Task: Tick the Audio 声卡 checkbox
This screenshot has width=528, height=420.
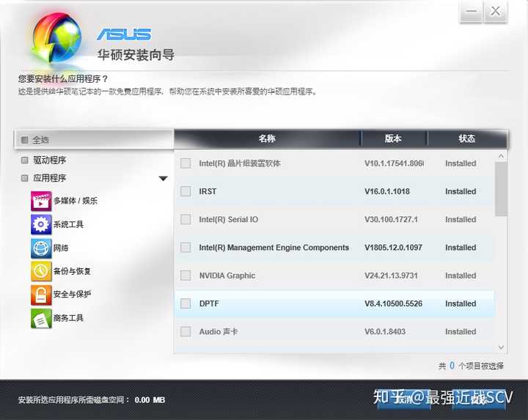Action: 186,331
